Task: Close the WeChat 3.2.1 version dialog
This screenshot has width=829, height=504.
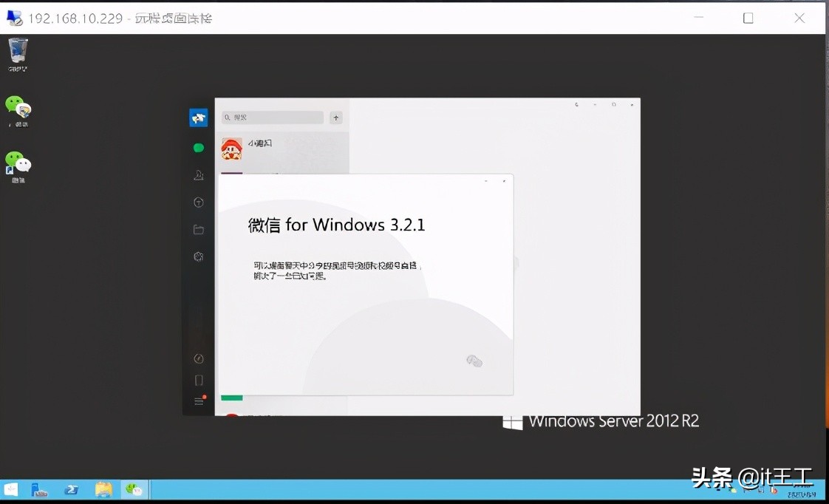Action: [x=504, y=181]
